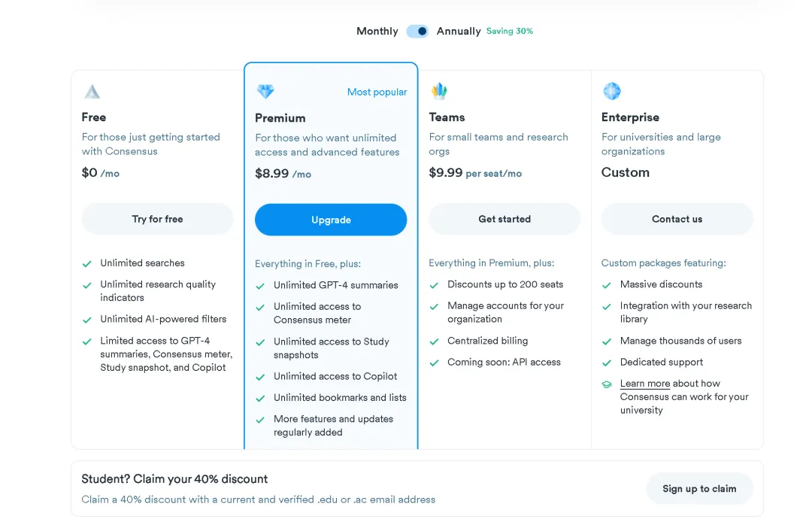Click the Contact us button
The width and height of the screenshot is (812, 528).
pyautogui.click(x=677, y=219)
